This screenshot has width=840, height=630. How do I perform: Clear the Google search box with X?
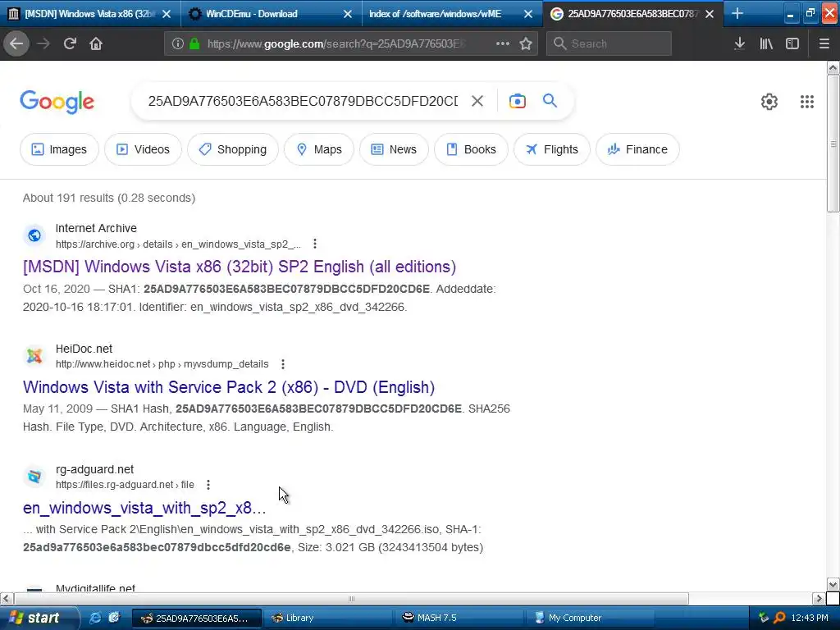[x=477, y=101]
